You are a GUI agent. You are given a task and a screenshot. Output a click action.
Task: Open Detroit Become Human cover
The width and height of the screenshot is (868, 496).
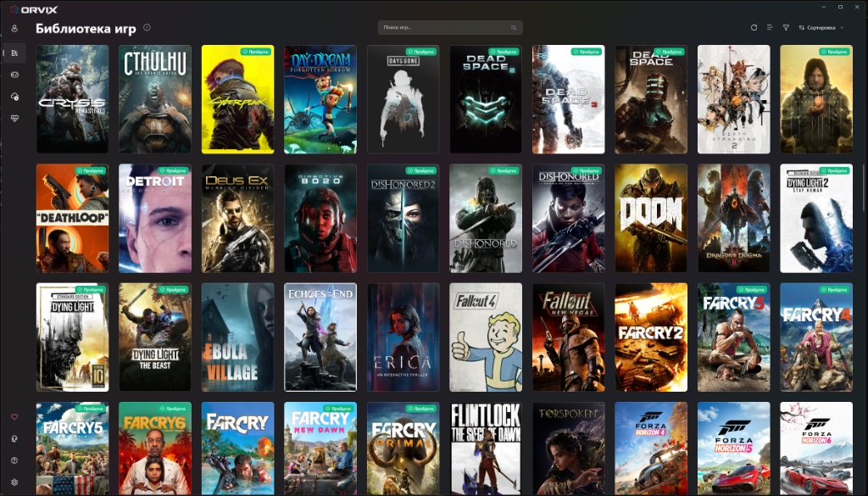click(155, 218)
